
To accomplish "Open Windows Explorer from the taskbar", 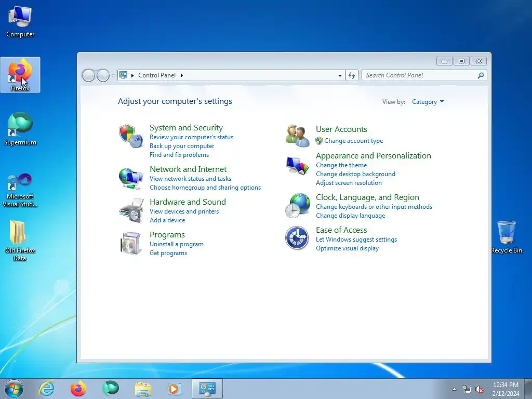I will click(x=143, y=389).
